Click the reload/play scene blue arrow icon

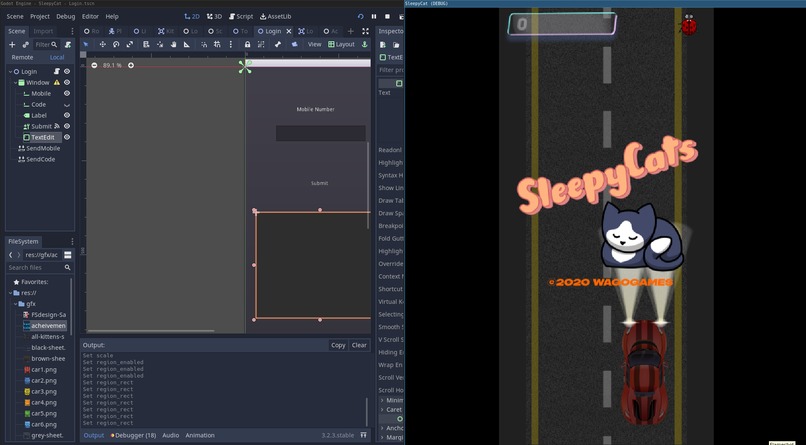[360, 16]
